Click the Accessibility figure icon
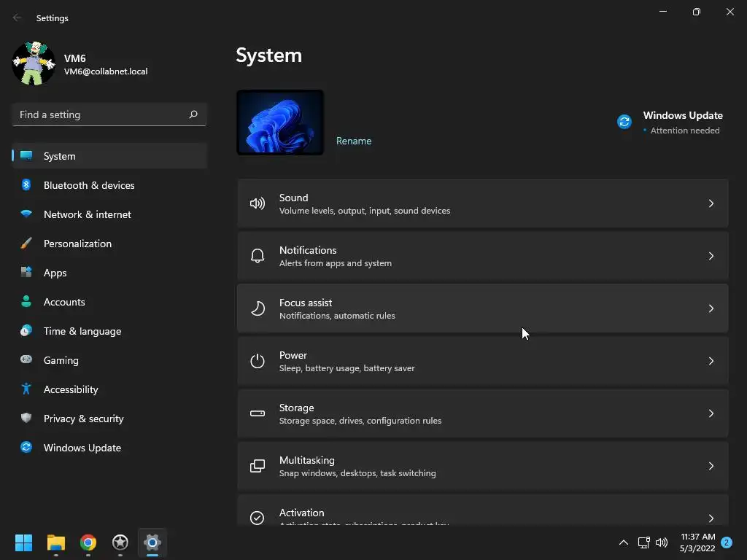The image size is (747, 560). [26, 389]
